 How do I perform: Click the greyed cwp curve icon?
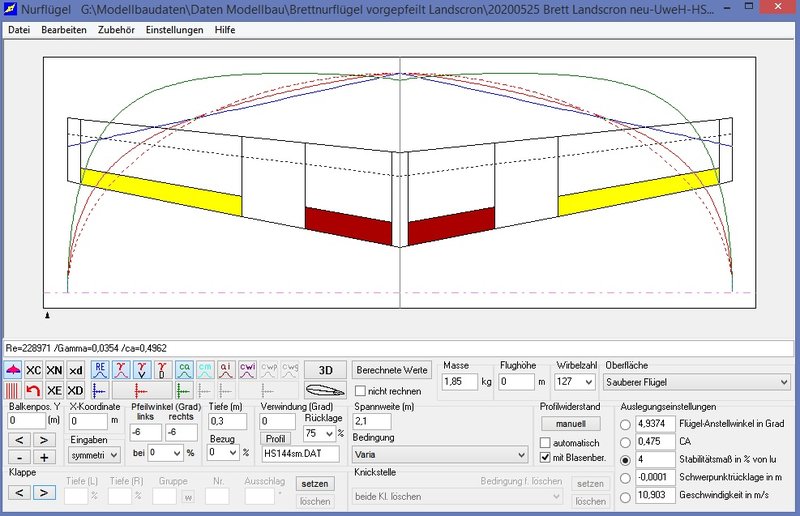269,370
